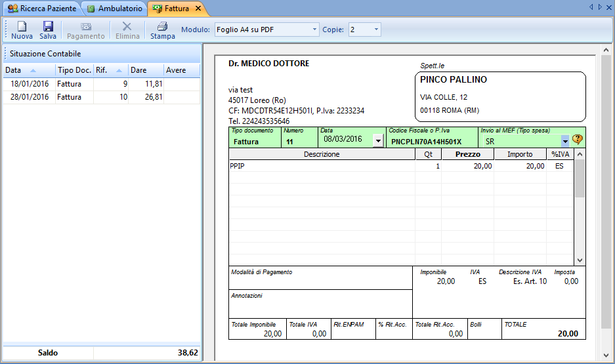Select the Fattura tab

[x=176, y=9]
